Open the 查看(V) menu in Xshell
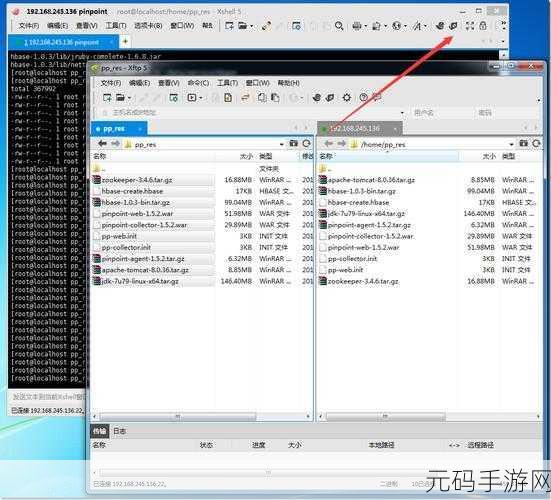This screenshot has width=551, height=500. [x=87, y=26]
